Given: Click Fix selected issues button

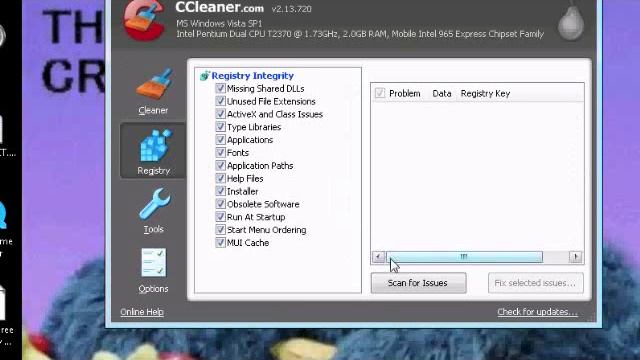Looking at the screenshot, I should click(536, 283).
